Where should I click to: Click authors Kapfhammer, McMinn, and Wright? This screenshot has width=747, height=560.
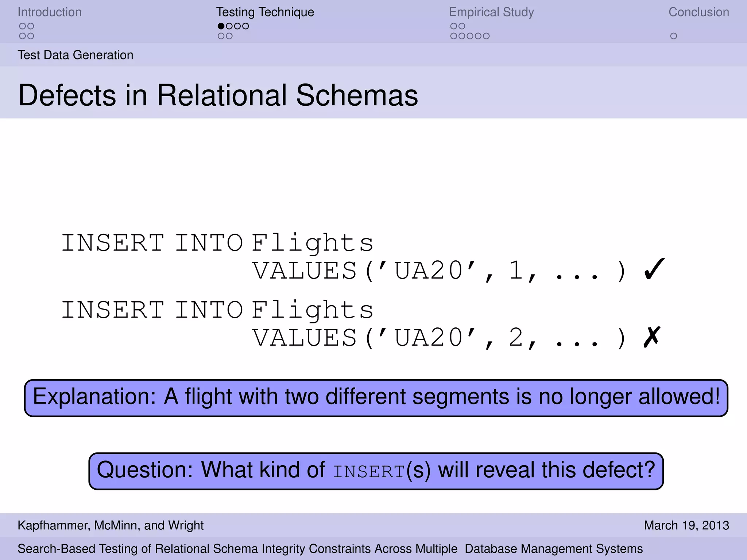111,525
